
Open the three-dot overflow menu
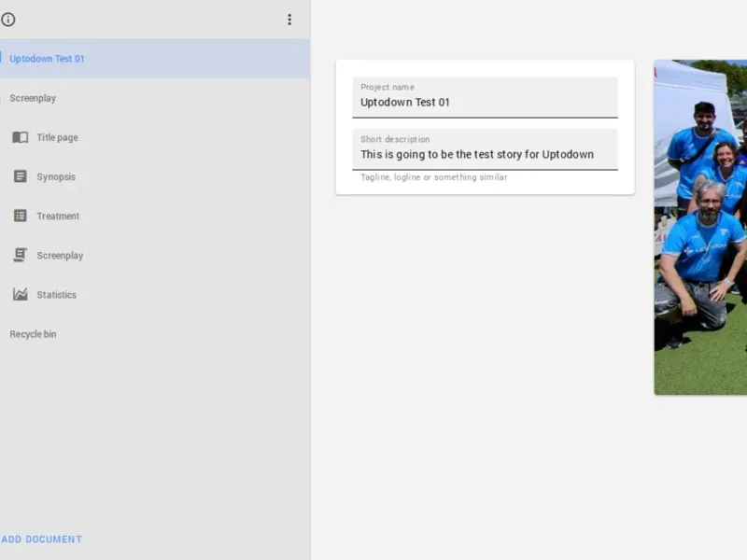coord(289,20)
